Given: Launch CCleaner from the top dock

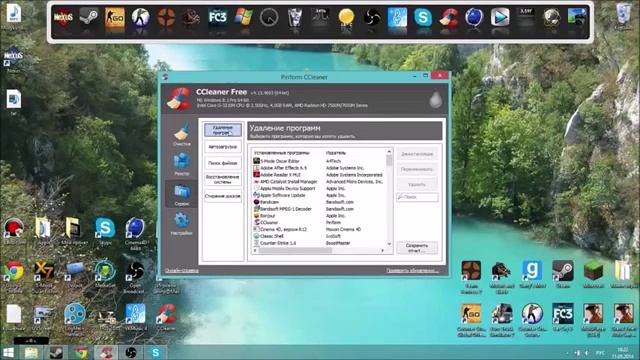Looking at the screenshot, I should (x=449, y=18).
